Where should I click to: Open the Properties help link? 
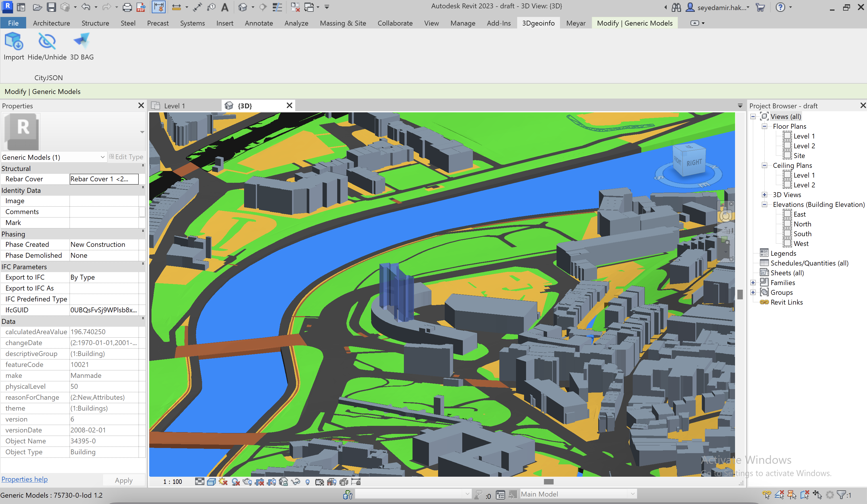tap(24, 479)
